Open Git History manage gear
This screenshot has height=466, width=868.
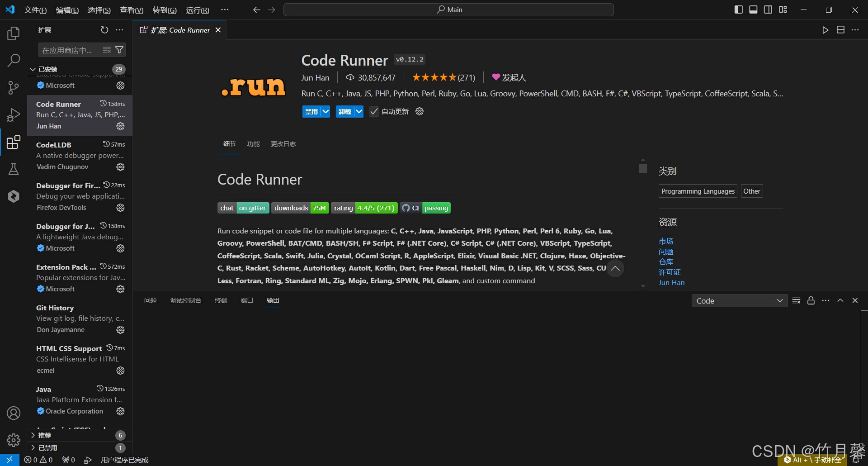120,330
